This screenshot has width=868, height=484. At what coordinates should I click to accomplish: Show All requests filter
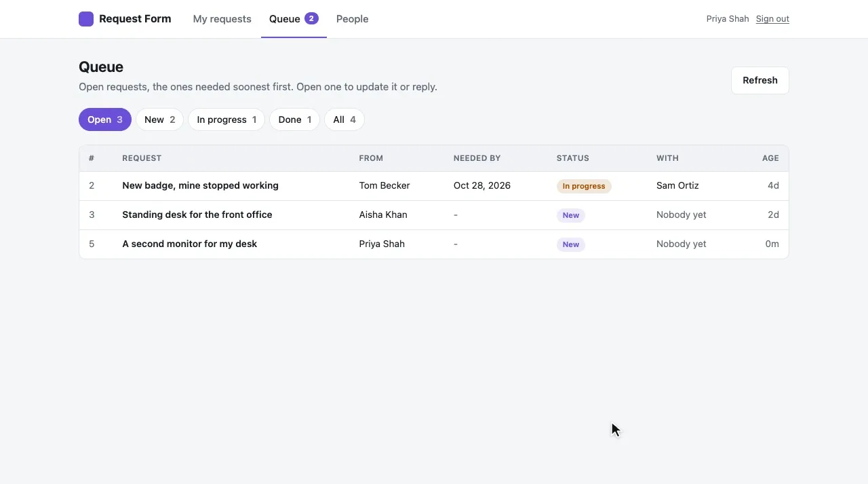[344, 119]
